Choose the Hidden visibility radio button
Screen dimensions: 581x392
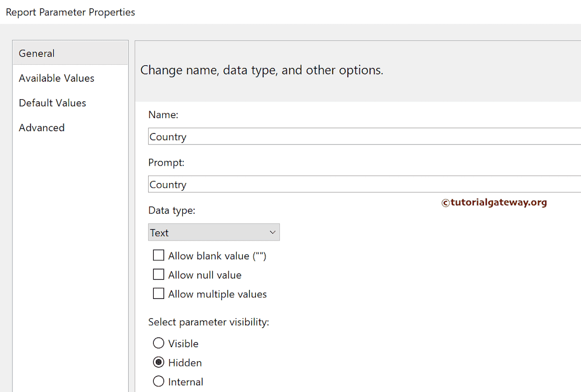click(159, 363)
